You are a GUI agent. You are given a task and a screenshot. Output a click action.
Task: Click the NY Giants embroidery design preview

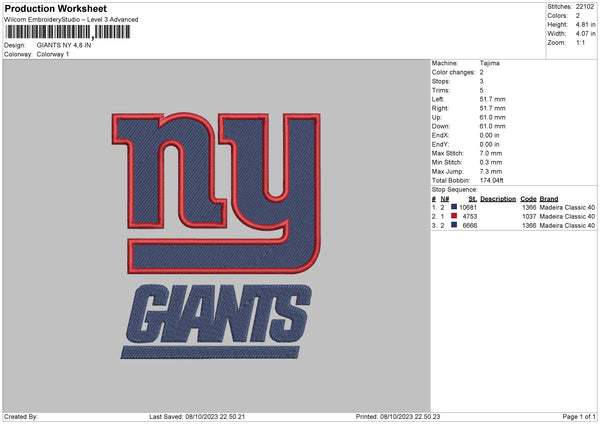[216, 236]
